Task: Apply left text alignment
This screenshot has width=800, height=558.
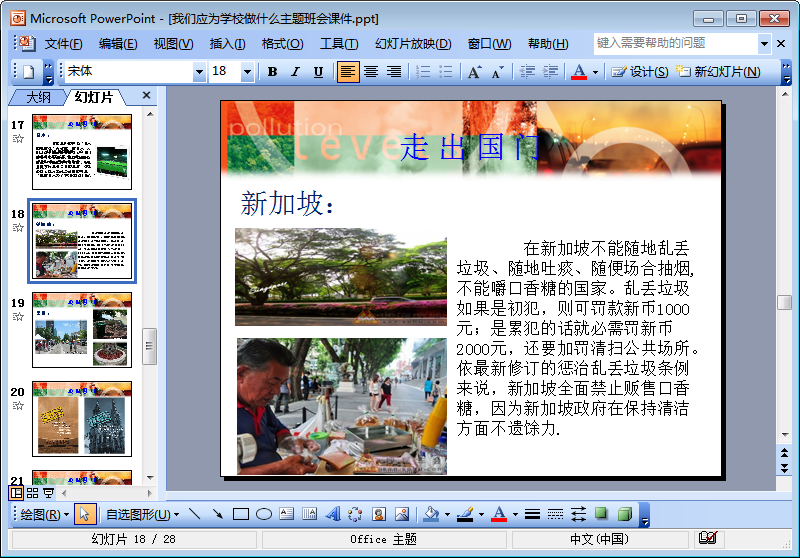Action: pos(347,72)
